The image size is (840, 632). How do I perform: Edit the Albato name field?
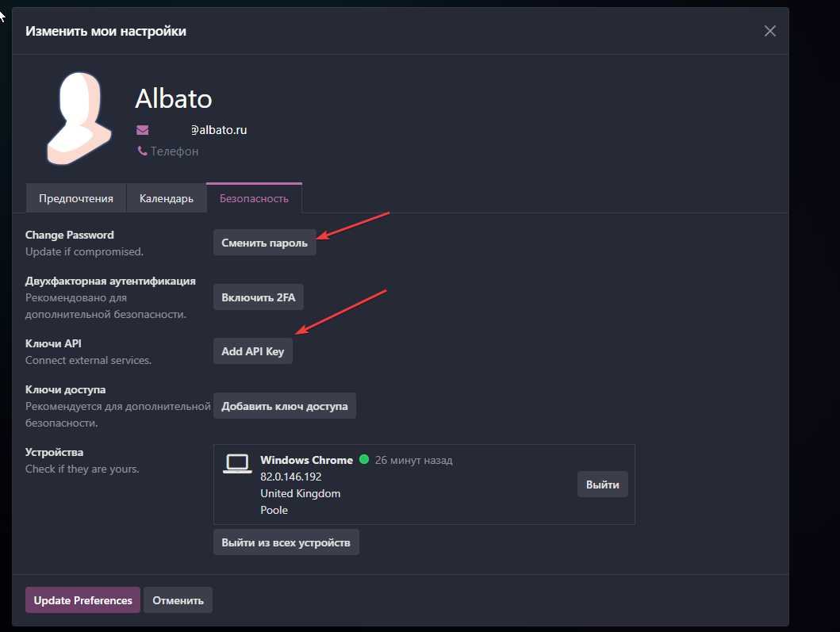[x=174, y=98]
